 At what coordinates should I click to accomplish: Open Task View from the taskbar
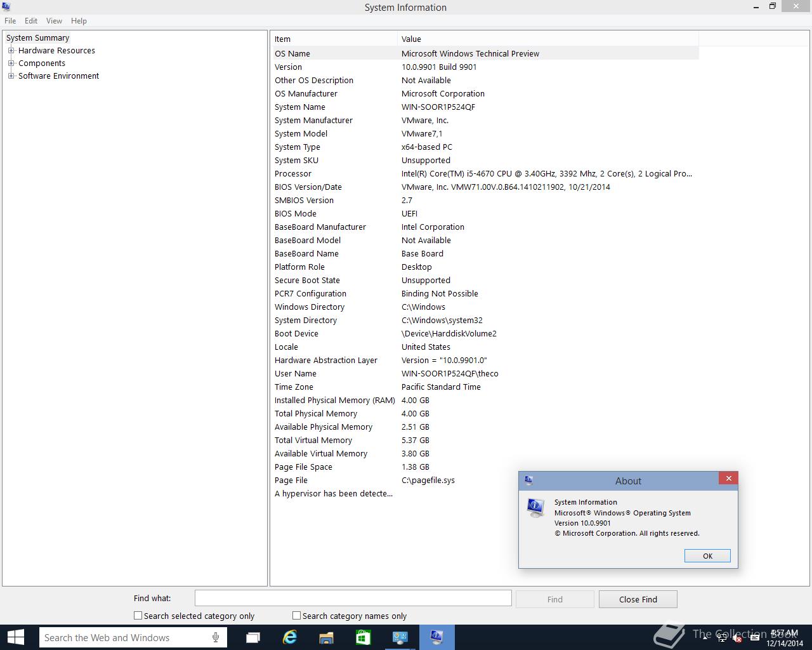tap(253, 637)
